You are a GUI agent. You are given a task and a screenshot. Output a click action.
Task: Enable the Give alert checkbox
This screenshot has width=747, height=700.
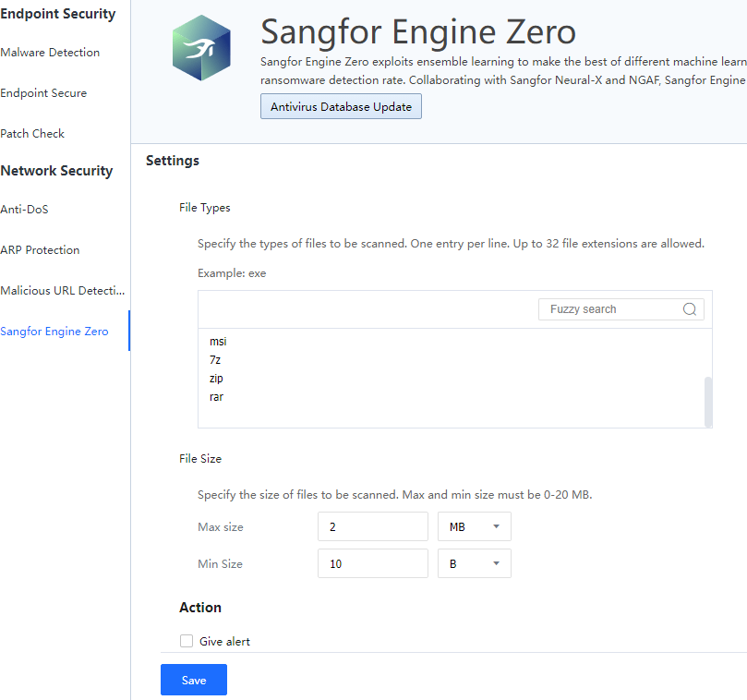tap(187, 641)
